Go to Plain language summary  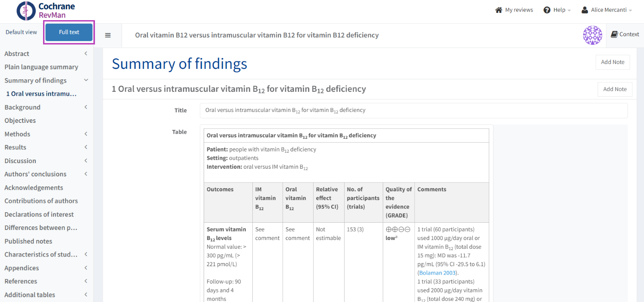pos(41,67)
